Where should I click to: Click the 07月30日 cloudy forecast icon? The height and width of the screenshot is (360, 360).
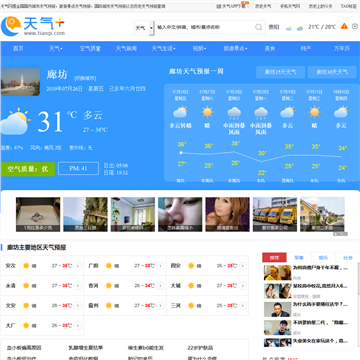point(288,112)
